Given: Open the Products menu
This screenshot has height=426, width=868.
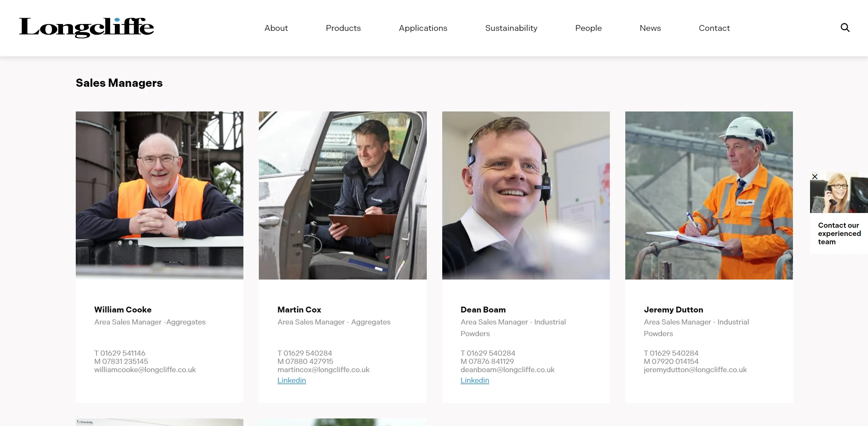Looking at the screenshot, I should click(343, 28).
